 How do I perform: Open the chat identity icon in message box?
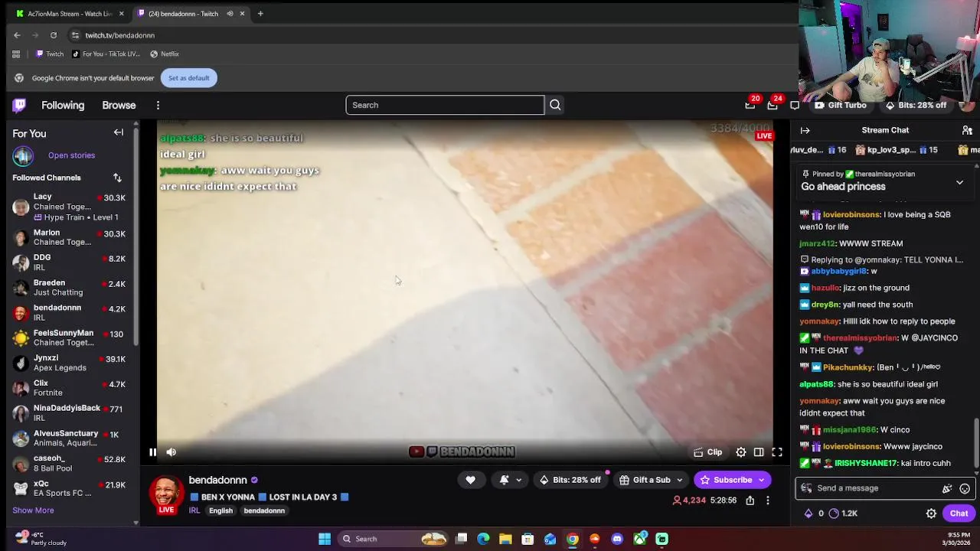coord(805,488)
